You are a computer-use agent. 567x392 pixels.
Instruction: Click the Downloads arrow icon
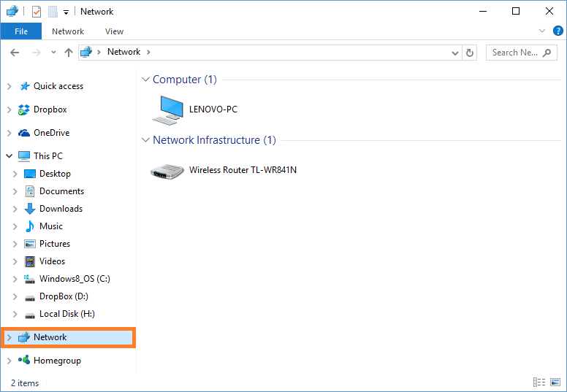(x=30, y=209)
